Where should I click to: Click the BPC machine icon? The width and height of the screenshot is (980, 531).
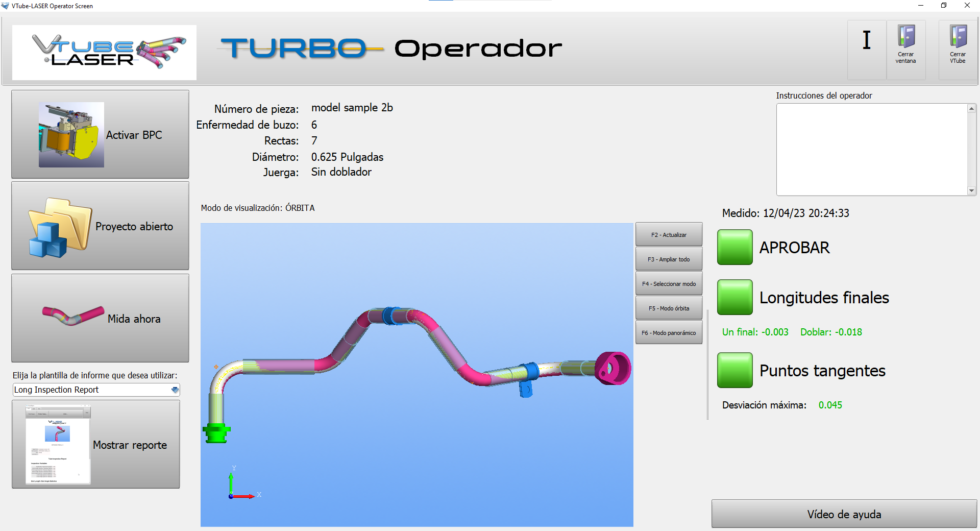(71, 135)
